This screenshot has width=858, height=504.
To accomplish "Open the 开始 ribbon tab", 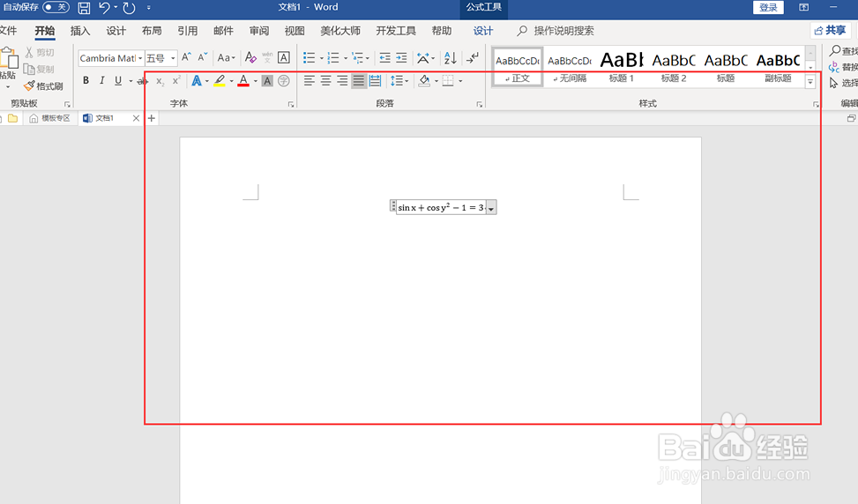I will (x=45, y=31).
